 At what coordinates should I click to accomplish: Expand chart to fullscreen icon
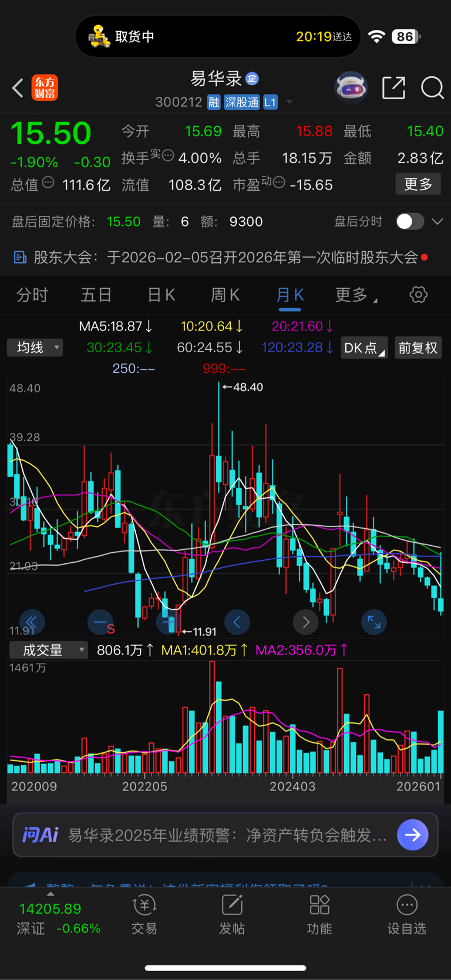coord(374,622)
